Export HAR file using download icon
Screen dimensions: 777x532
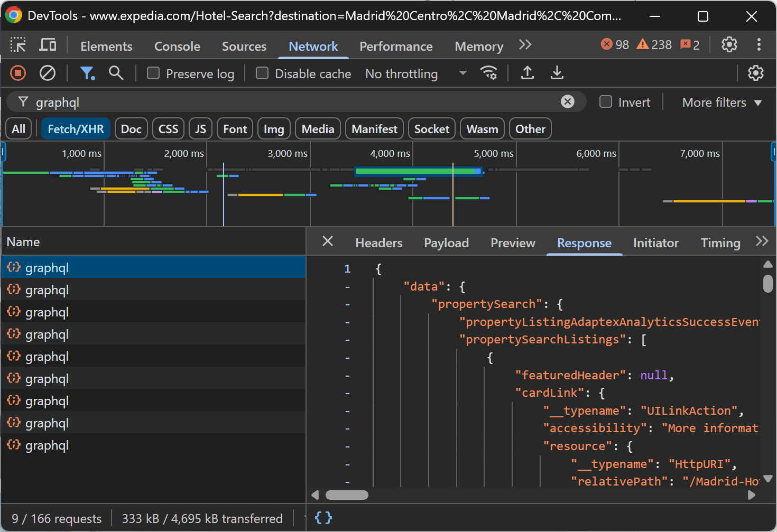[x=557, y=73]
